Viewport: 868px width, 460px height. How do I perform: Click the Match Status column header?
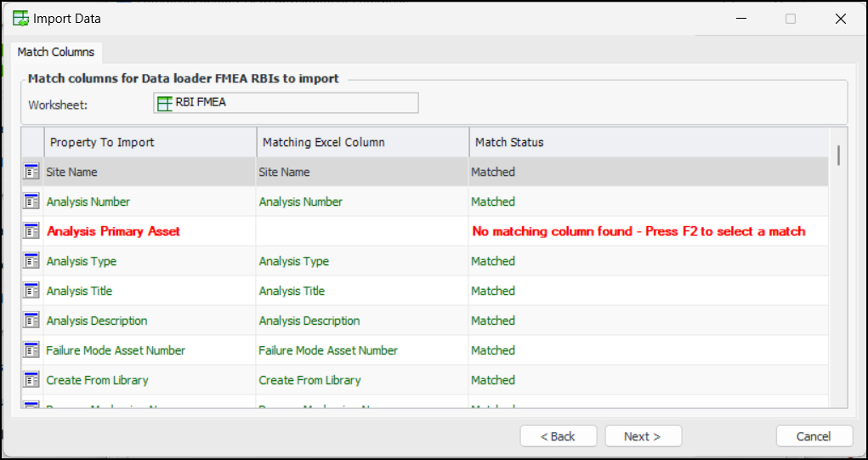646,142
